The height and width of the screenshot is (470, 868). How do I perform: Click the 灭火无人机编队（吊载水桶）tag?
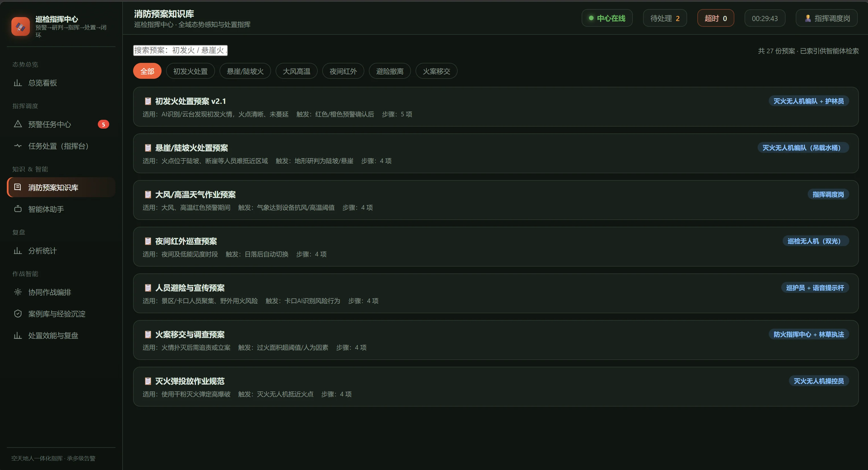803,148
